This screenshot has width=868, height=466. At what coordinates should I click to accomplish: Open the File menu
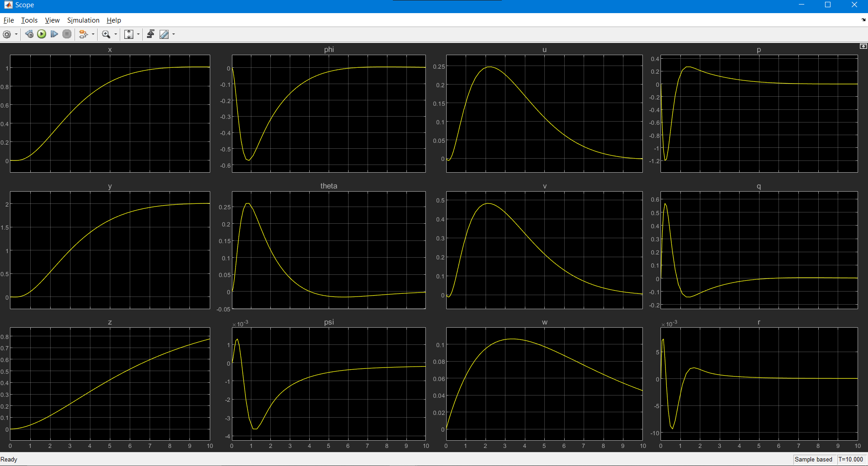[x=9, y=20]
